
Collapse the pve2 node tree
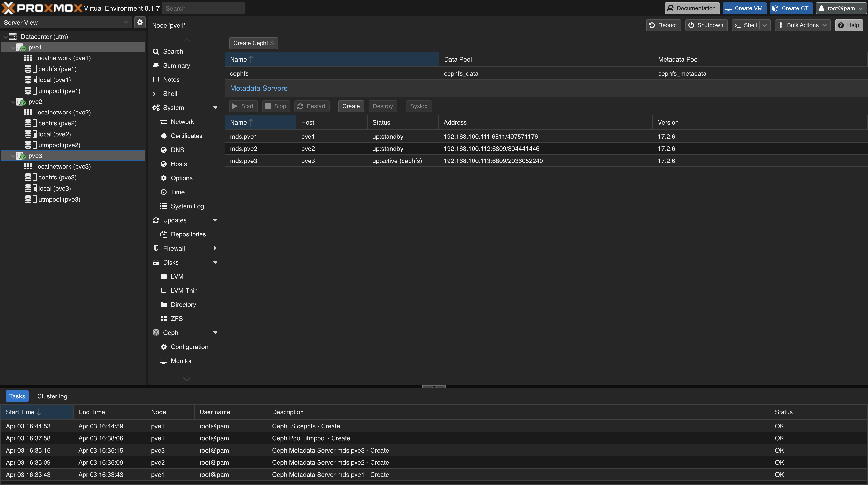[13, 102]
